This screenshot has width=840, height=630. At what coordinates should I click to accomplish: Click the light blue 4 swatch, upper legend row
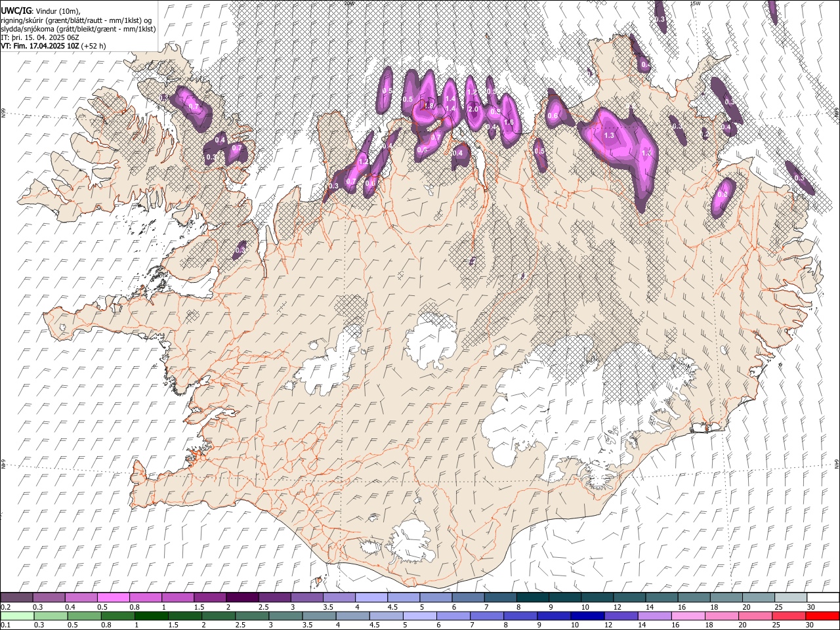point(371,597)
